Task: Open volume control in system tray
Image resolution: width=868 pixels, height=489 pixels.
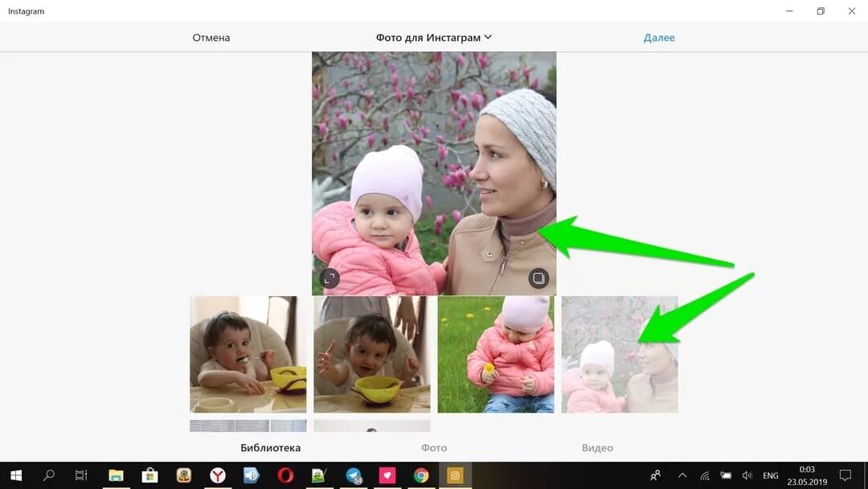Action: 747,475
